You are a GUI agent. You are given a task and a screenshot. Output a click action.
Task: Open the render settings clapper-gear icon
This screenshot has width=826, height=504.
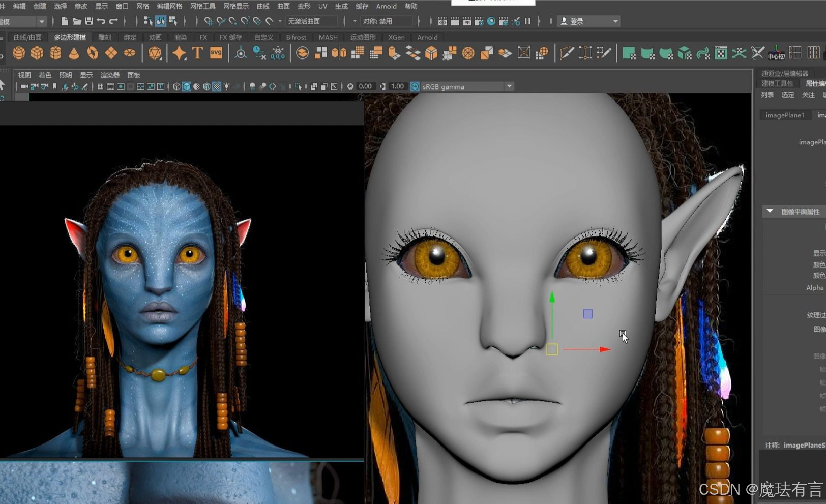tap(479, 21)
